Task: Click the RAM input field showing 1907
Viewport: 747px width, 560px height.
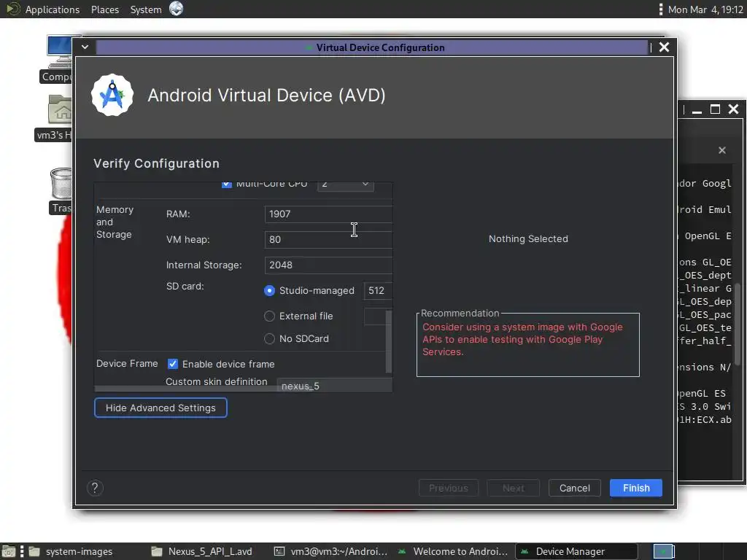Action: pyautogui.click(x=328, y=214)
